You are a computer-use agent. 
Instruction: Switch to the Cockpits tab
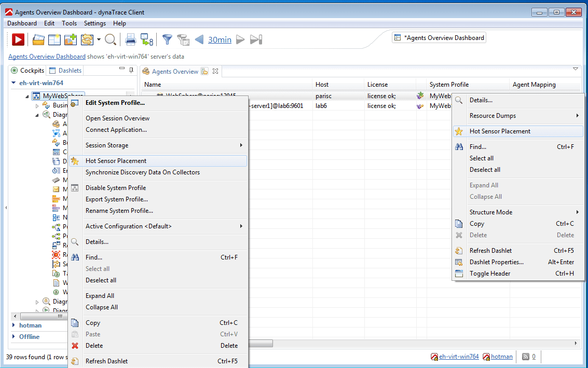tap(28, 71)
